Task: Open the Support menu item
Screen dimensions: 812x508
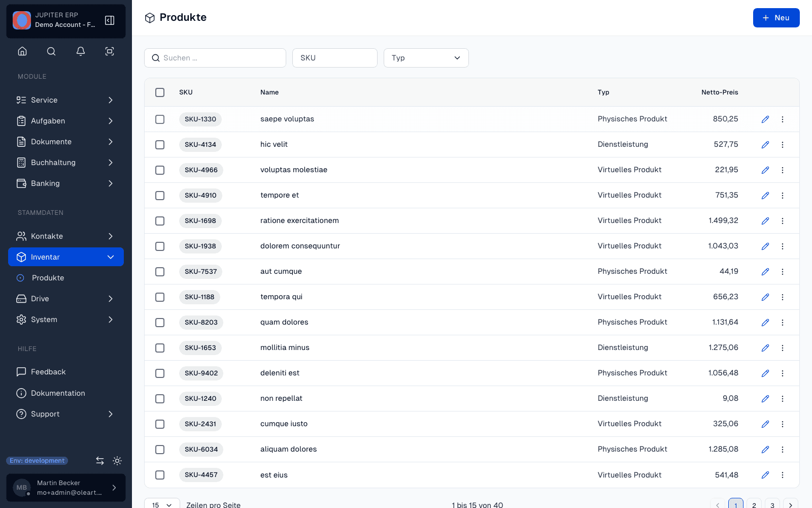Action: click(66, 414)
